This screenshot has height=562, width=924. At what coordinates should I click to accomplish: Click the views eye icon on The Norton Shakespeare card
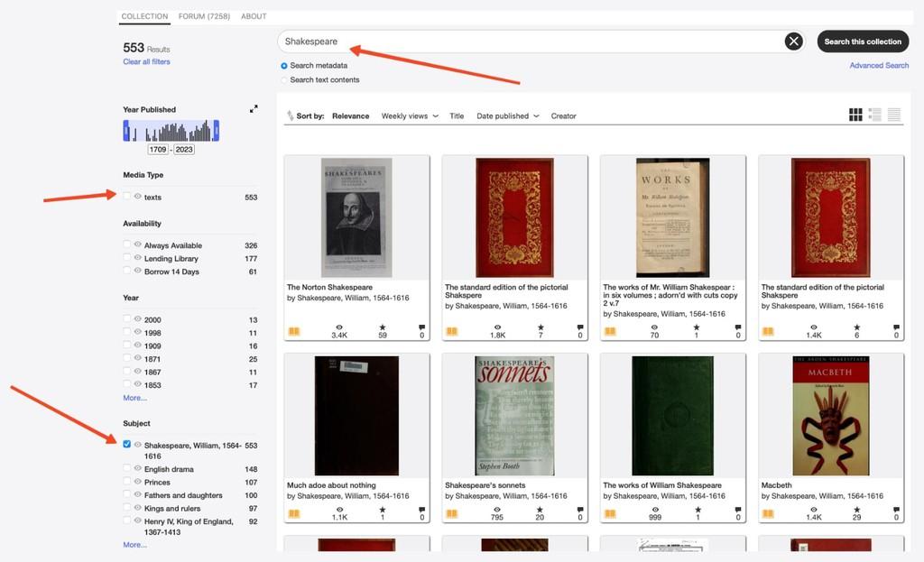(339, 327)
